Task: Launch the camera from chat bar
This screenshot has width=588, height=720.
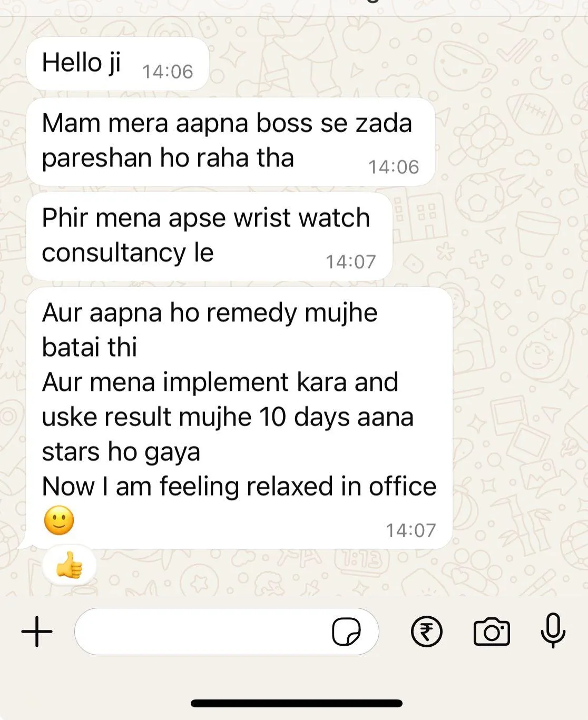Action: coord(492,632)
